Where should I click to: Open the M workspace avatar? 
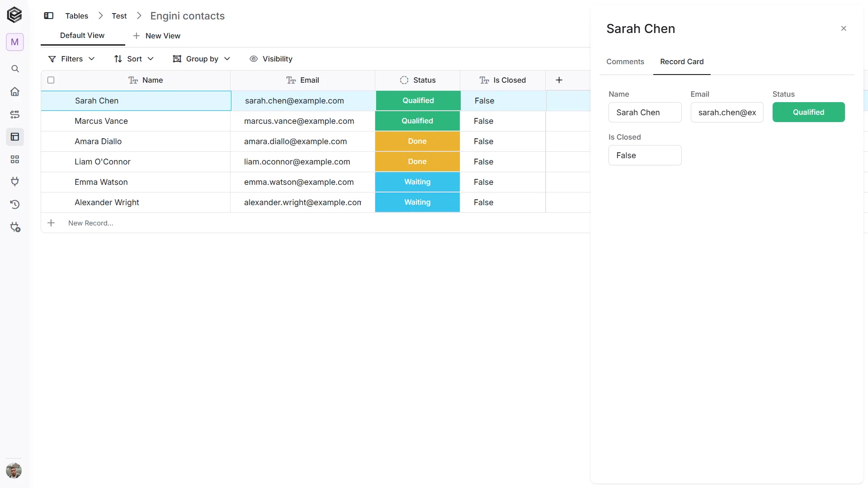tap(15, 42)
